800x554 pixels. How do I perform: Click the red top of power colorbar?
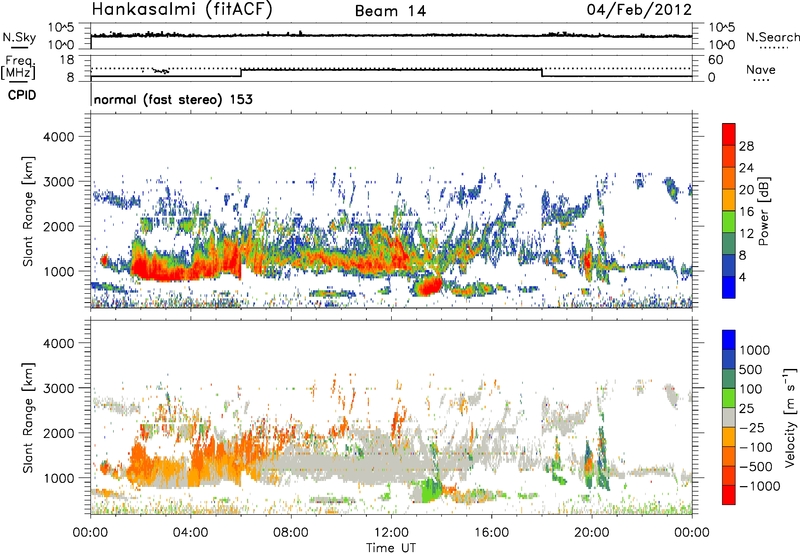pyautogui.click(x=729, y=134)
